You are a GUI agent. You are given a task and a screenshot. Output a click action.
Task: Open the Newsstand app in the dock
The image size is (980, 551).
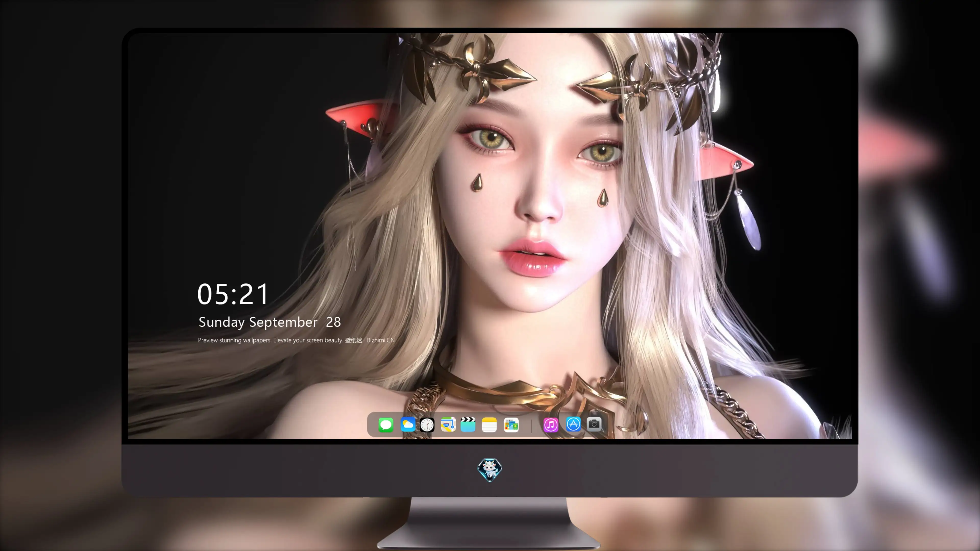pos(511,425)
